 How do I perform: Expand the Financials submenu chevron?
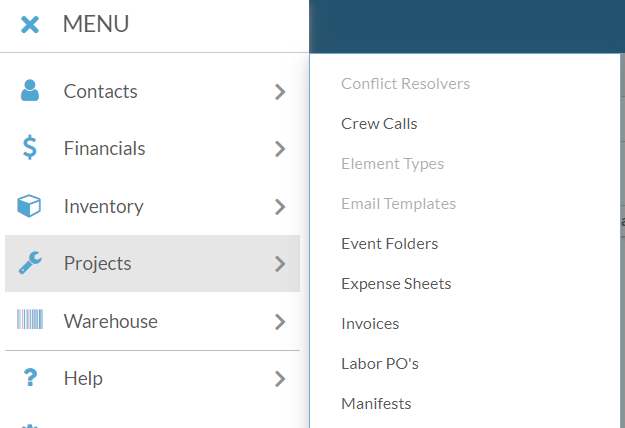coord(280,149)
